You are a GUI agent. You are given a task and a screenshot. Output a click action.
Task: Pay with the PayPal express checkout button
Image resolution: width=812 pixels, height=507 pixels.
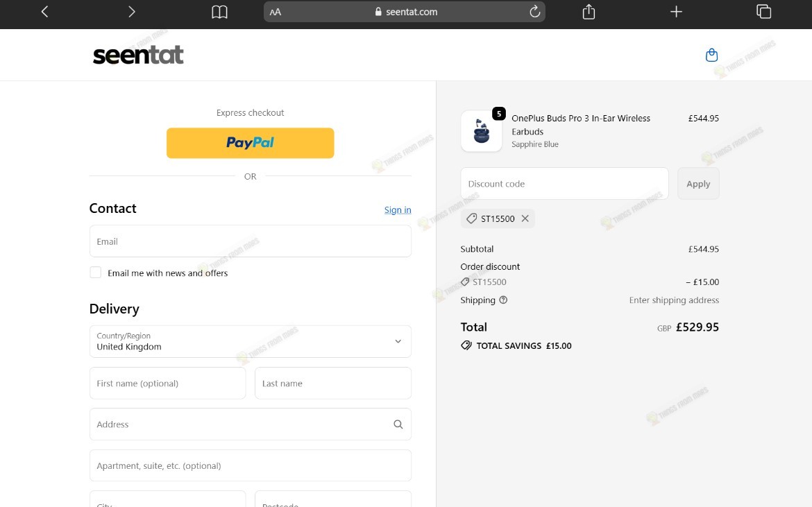[250, 143]
